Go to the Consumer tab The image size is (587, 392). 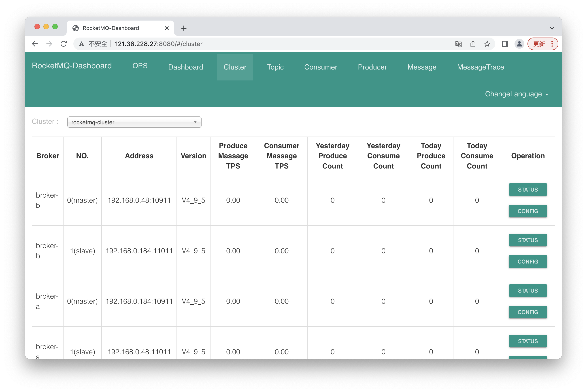(321, 67)
